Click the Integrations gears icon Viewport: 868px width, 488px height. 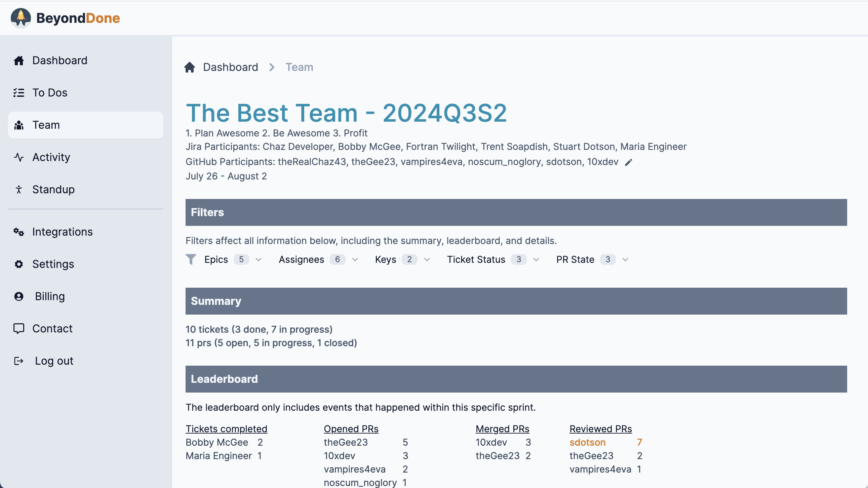(19, 232)
